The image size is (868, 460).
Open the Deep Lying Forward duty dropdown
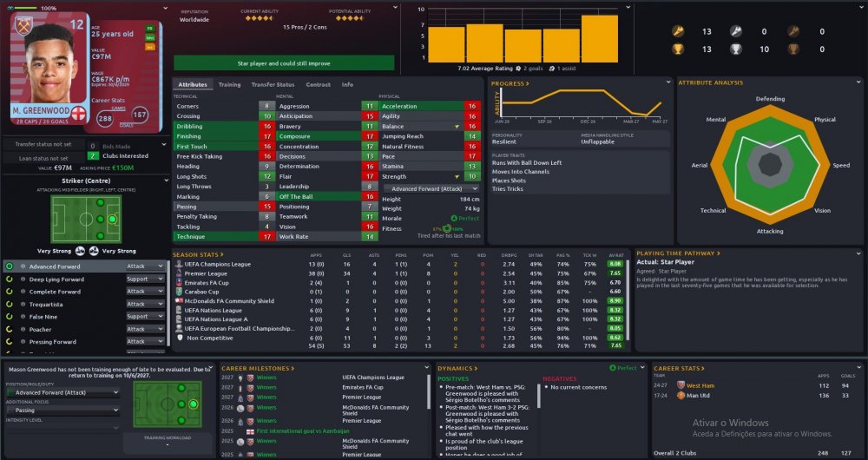pyautogui.click(x=145, y=279)
